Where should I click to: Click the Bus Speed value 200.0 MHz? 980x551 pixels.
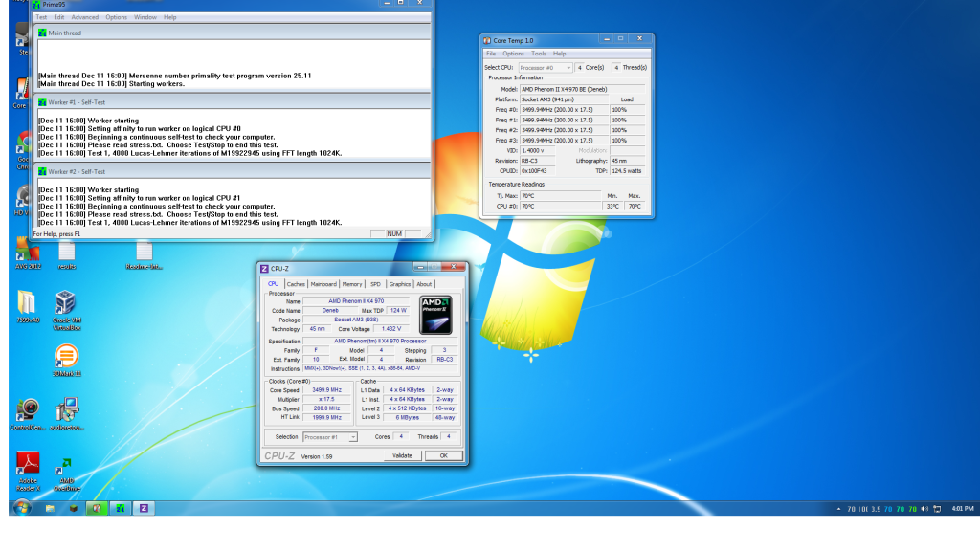click(x=327, y=408)
